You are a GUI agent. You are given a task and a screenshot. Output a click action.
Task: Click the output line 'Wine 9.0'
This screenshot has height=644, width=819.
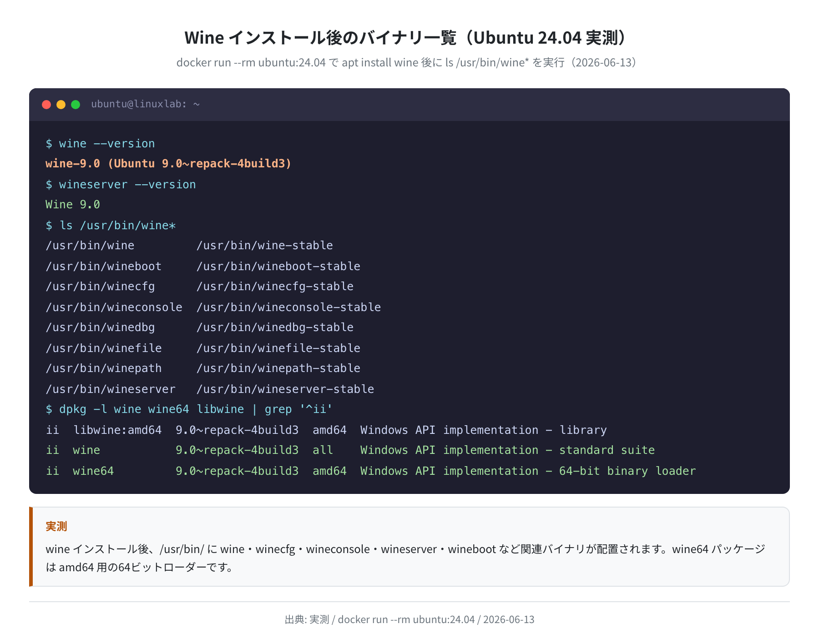click(73, 205)
